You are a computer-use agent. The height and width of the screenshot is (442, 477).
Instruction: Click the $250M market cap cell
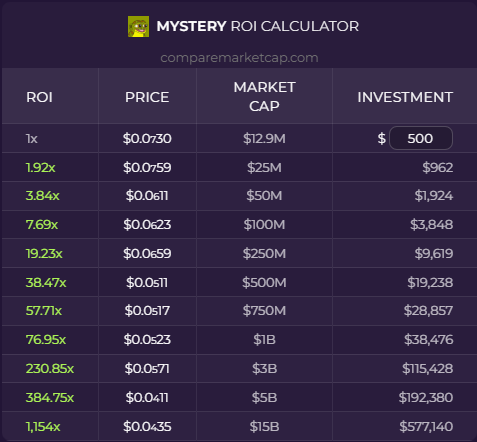tap(264, 254)
